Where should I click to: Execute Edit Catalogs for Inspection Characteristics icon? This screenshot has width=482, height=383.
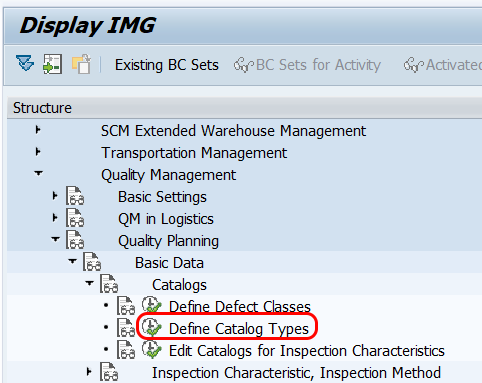point(152,349)
